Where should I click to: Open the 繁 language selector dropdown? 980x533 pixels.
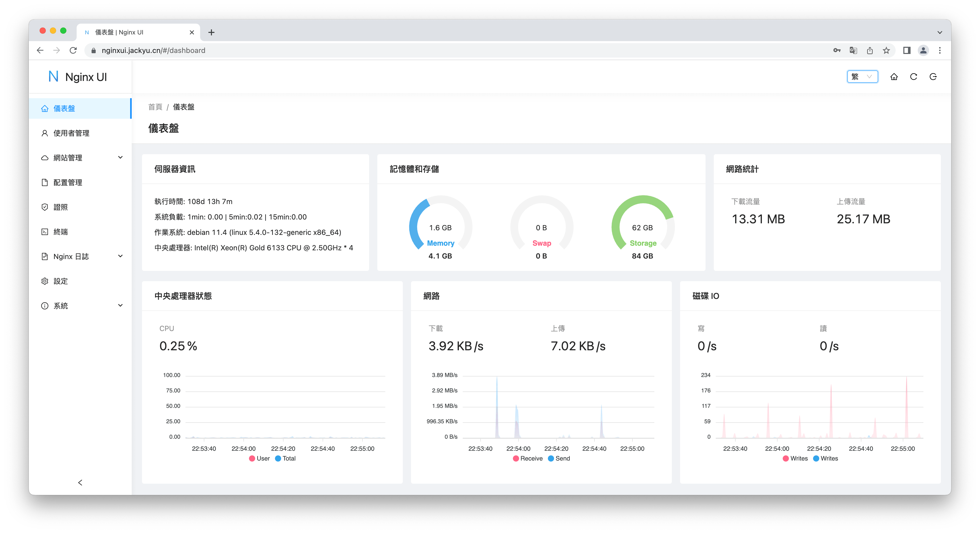(x=862, y=77)
